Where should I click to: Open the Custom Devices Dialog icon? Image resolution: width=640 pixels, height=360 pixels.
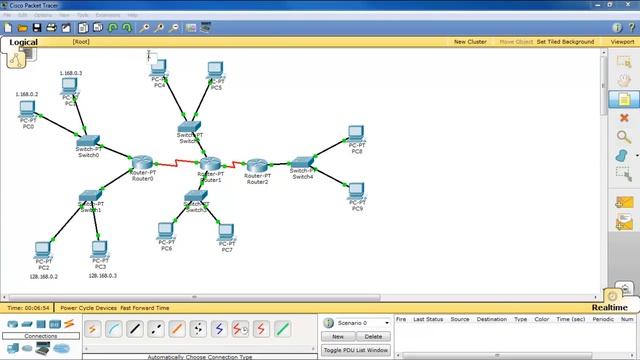[x=206, y=27]
